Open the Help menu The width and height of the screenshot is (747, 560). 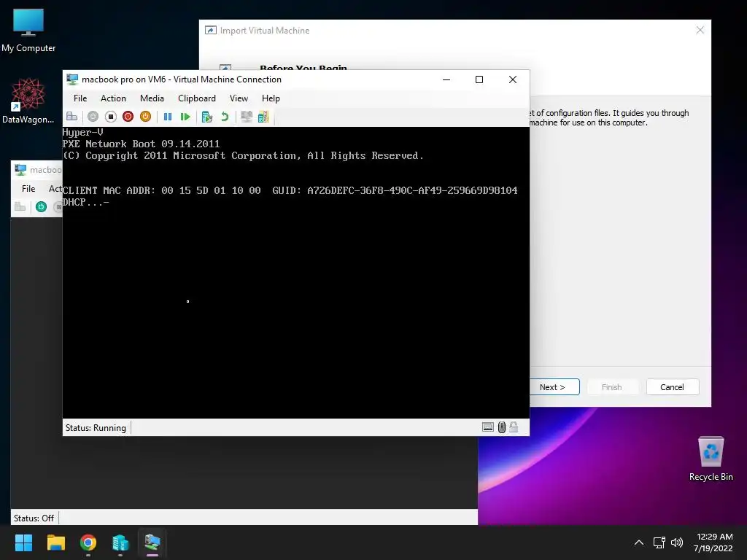[x=271, y=98]
